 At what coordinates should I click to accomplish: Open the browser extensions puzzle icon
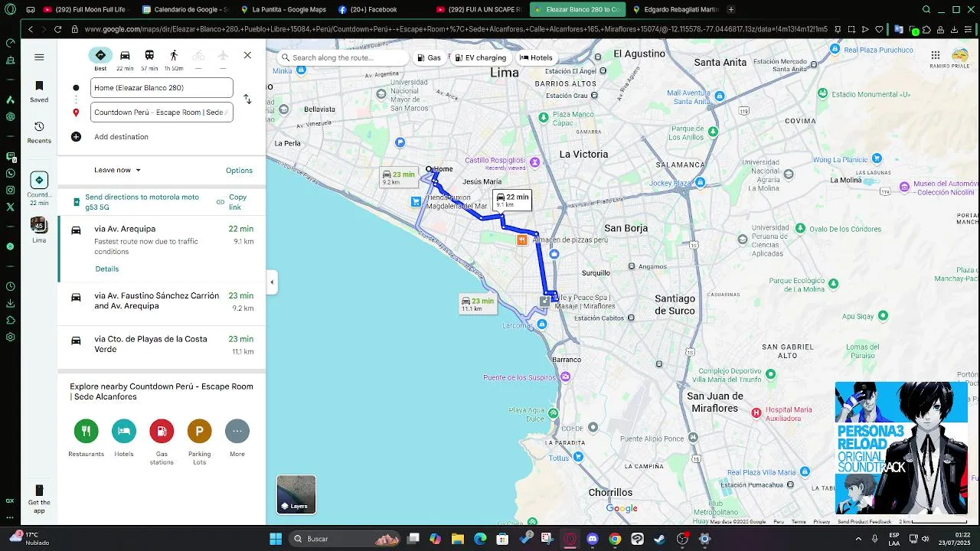(926, 29)
